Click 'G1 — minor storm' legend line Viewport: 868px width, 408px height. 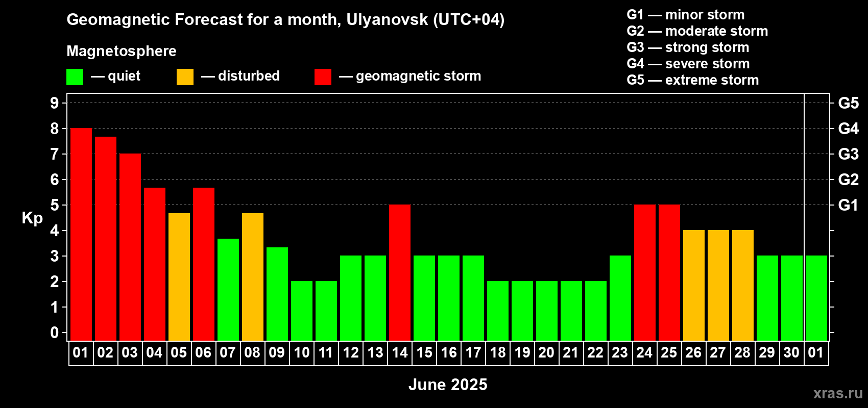pyautogui.click(x=686, y=15)
